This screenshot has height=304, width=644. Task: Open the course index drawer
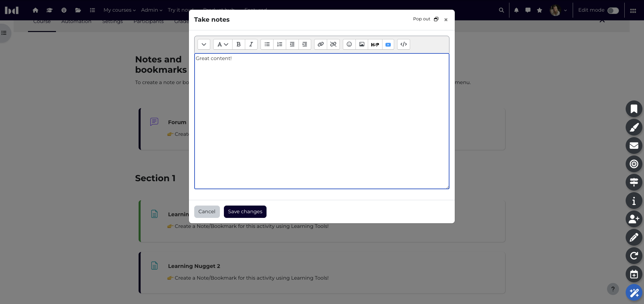pyautogui.click(x=4, y=33)
